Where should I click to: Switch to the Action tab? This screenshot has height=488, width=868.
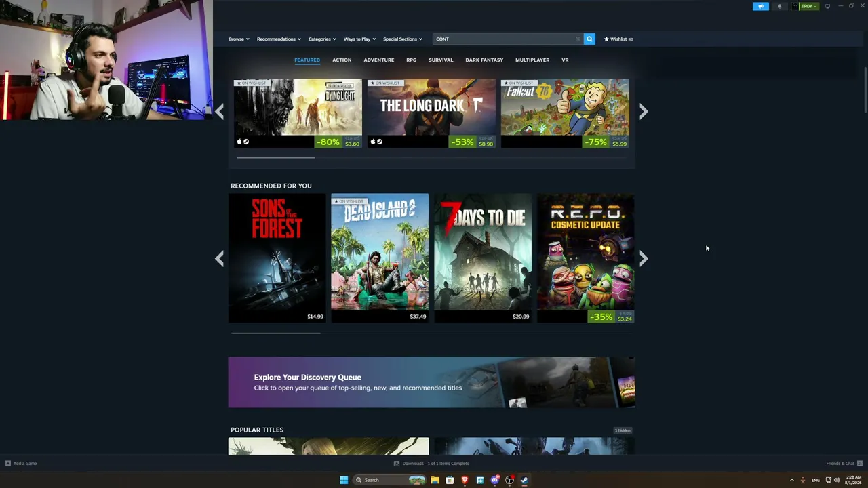point(342,60)
